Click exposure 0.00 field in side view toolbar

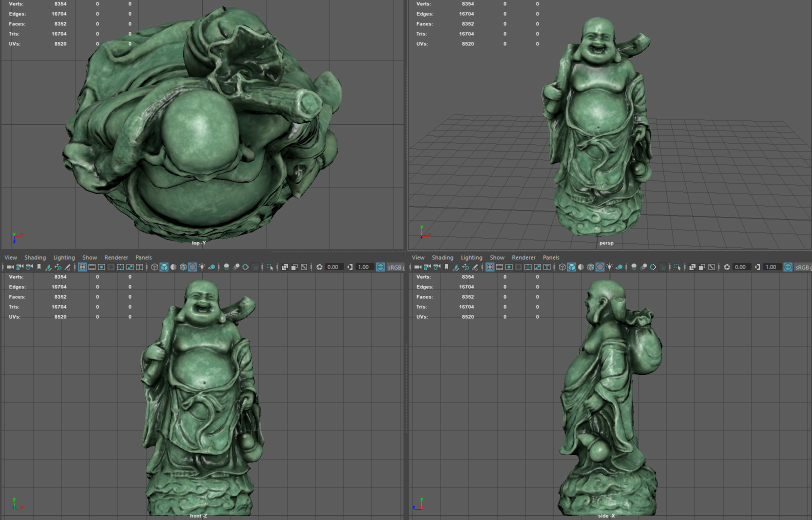[741, 267]
